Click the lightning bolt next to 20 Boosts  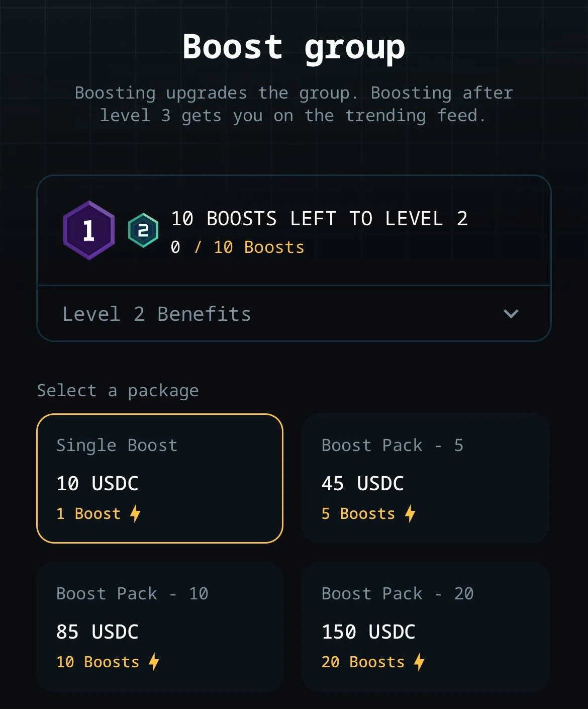pyautogui.click(x=419, y=662)
